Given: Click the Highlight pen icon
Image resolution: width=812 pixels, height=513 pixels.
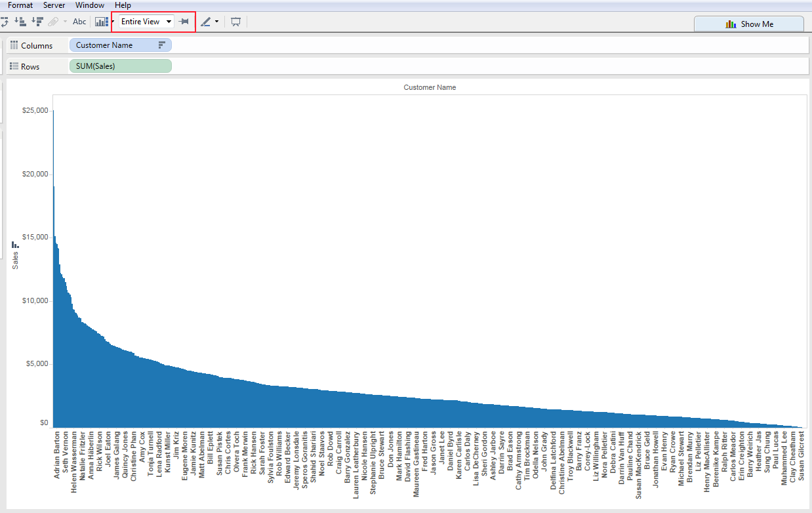Looking at the screenshot, I should coord(206,22).
